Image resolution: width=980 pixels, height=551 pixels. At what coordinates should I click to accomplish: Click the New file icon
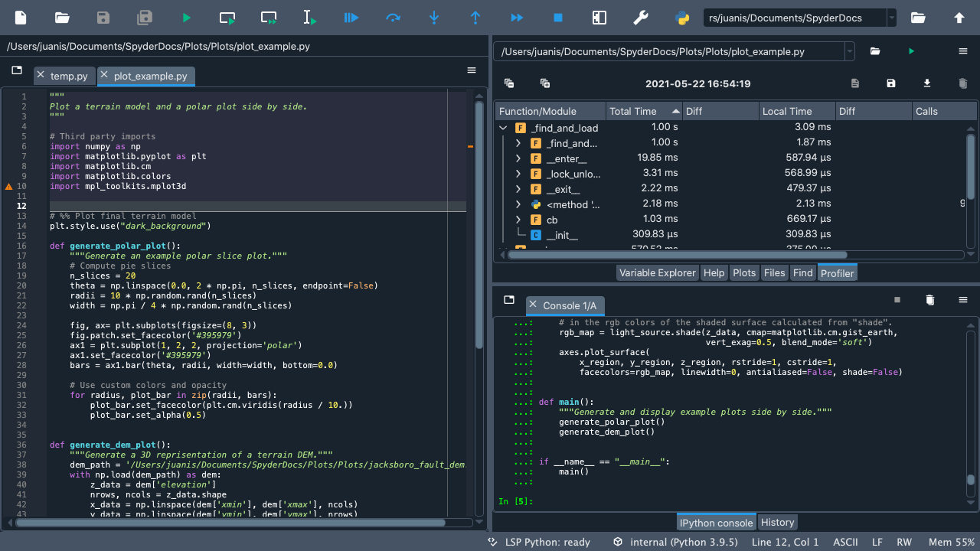[21, 18]
